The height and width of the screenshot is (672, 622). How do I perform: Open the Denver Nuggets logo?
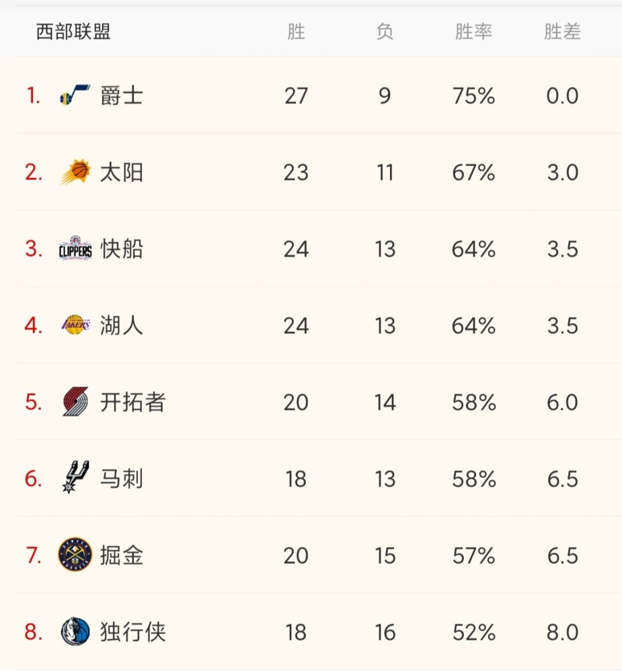coord(75,554)
